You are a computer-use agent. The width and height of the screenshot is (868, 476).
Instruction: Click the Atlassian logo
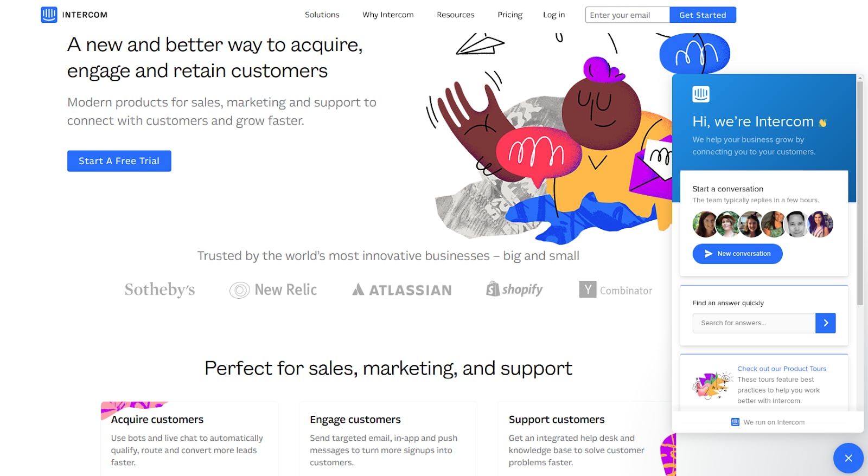[x=401, y=290]
